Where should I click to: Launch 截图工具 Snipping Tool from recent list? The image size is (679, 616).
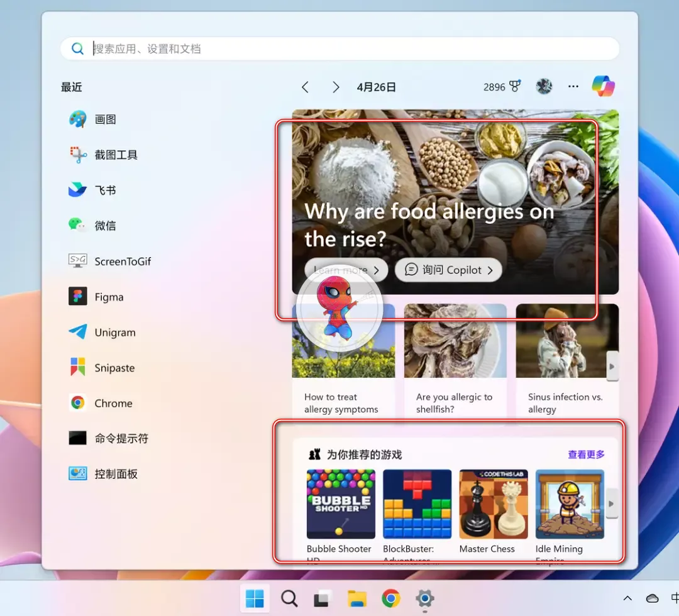pyautogui.click(x=78, y=155)
